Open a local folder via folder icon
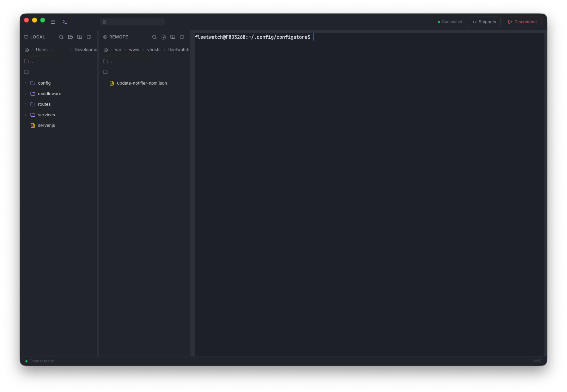 (71, 37)
